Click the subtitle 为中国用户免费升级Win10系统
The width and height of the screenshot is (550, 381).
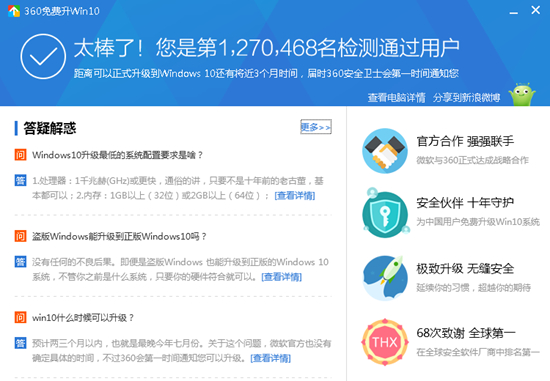(x=478, y=222)
